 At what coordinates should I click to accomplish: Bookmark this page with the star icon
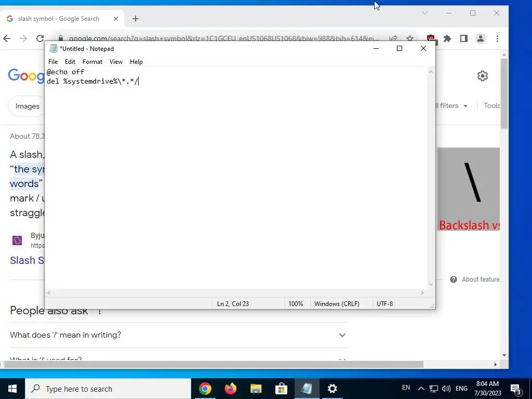[x=410, y=38]
